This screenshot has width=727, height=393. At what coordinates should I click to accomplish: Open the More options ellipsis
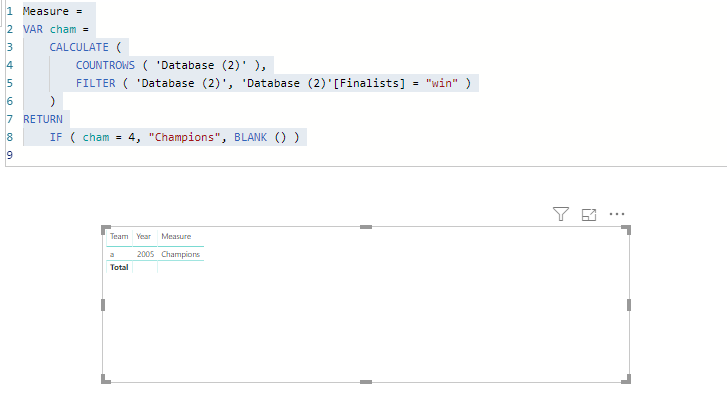617,214
